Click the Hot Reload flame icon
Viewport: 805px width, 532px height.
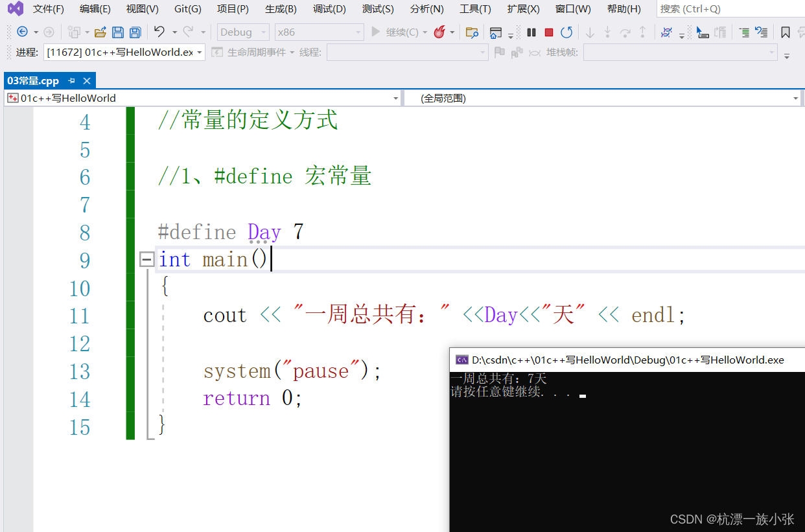click(x=439, y=32)
